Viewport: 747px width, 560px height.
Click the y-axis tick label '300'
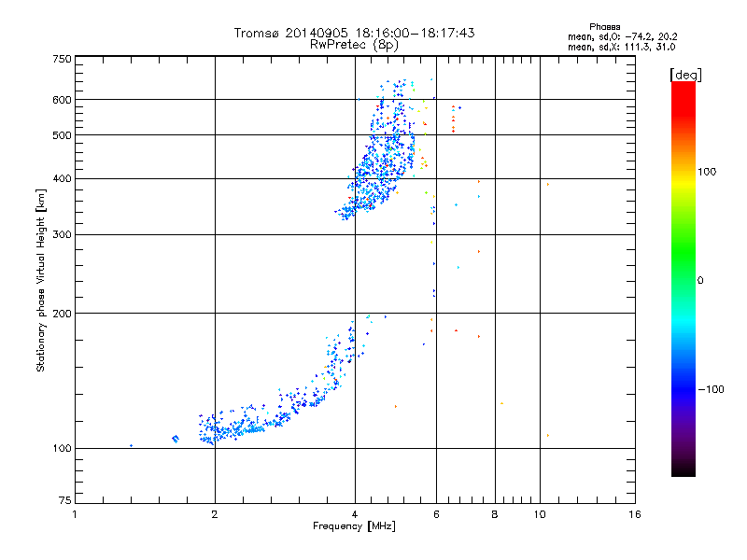(63, 235)
